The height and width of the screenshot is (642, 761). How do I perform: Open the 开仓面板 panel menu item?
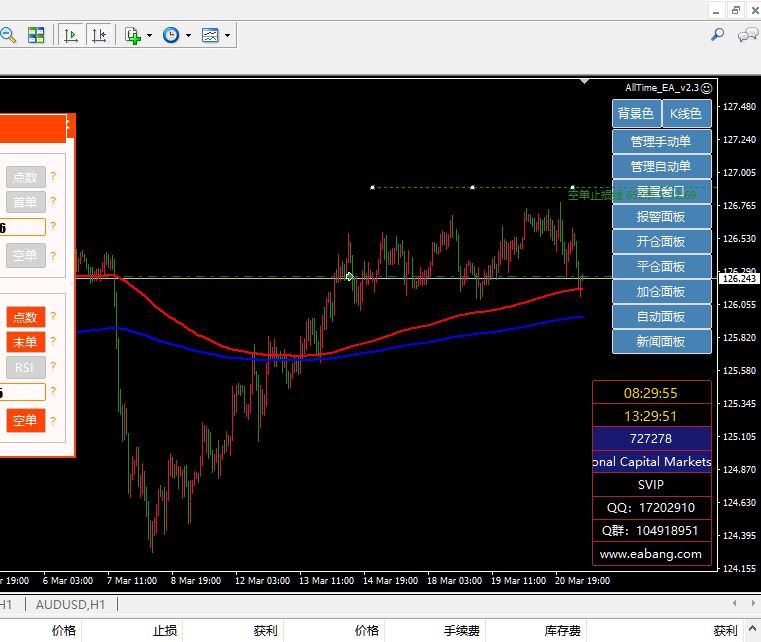click(x=661, y=242)
